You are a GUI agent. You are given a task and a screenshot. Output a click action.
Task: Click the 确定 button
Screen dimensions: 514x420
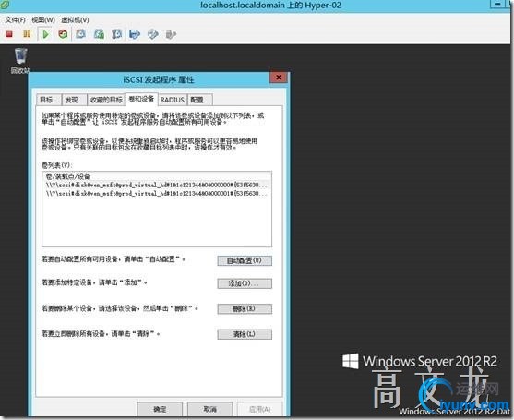[160, 409]
